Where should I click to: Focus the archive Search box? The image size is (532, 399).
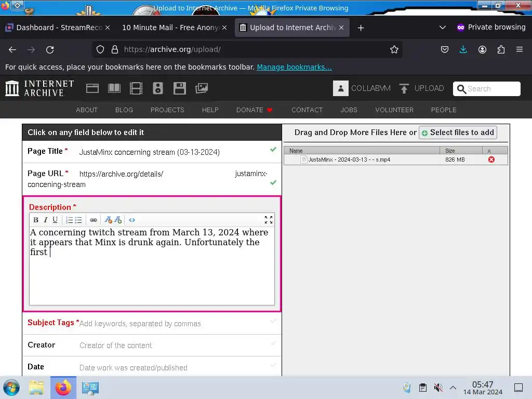tap(486, 88)
